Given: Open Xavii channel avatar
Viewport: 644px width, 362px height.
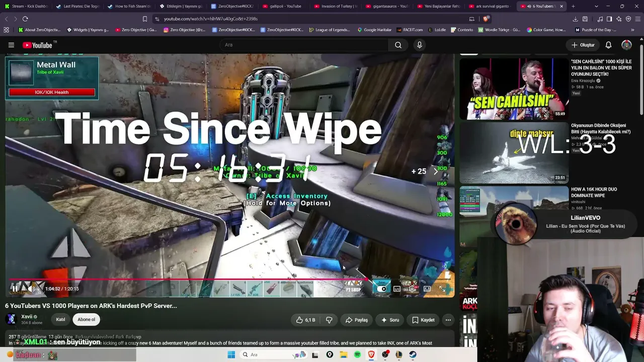Looking at the screenshot, I should pos(11,319).
